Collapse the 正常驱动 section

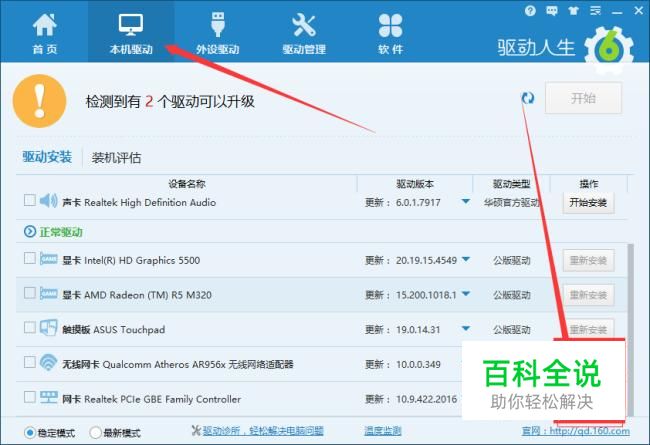pyautogui.click(x=30, y=231)
